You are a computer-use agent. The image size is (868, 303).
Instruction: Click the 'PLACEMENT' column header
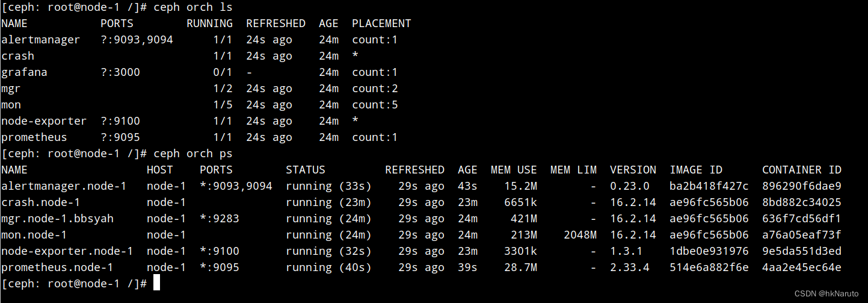click(381, 23)
